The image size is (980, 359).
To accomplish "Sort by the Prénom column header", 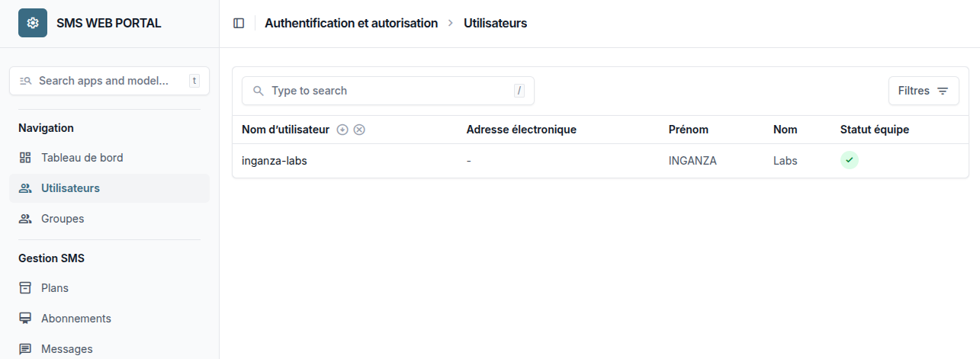I will point(689,130).
